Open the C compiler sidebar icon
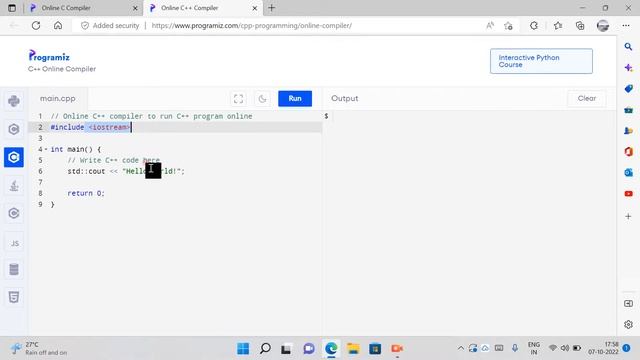Image resolution: width=640 pixels, height=360 pixels. pyautogui.click(x=14, y=129)
